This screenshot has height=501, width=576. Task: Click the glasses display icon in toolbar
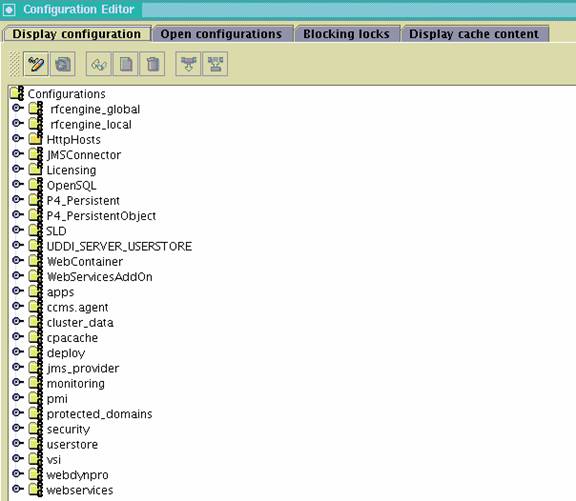98,64
